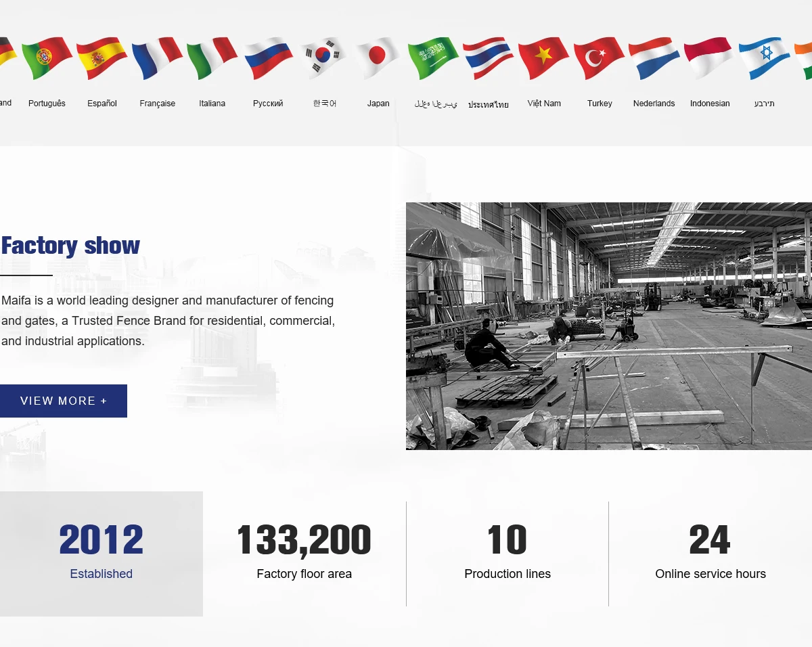Click the Portugal flag icon
Viewport: 812px width, 647px height.
click(x=47, y=58)
